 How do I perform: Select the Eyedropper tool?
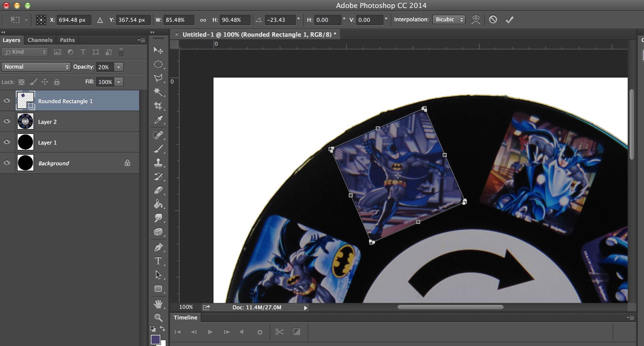(158, 120)
